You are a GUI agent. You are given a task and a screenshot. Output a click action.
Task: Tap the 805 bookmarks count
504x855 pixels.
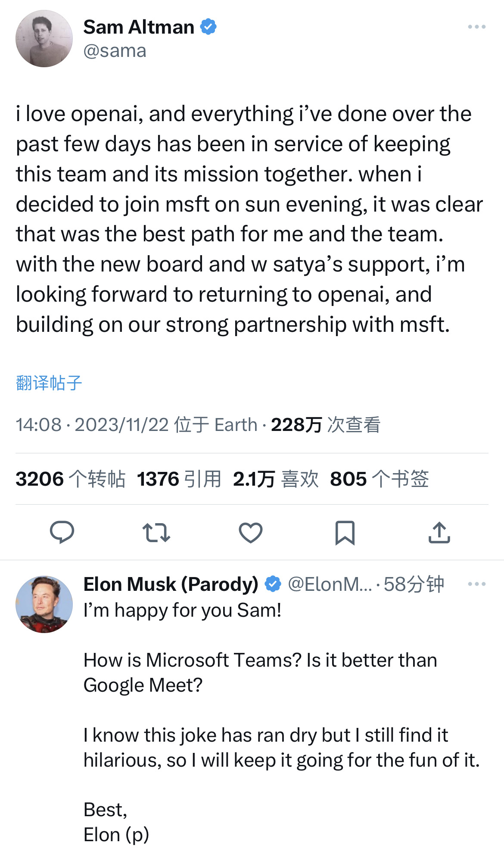point(380,479)
